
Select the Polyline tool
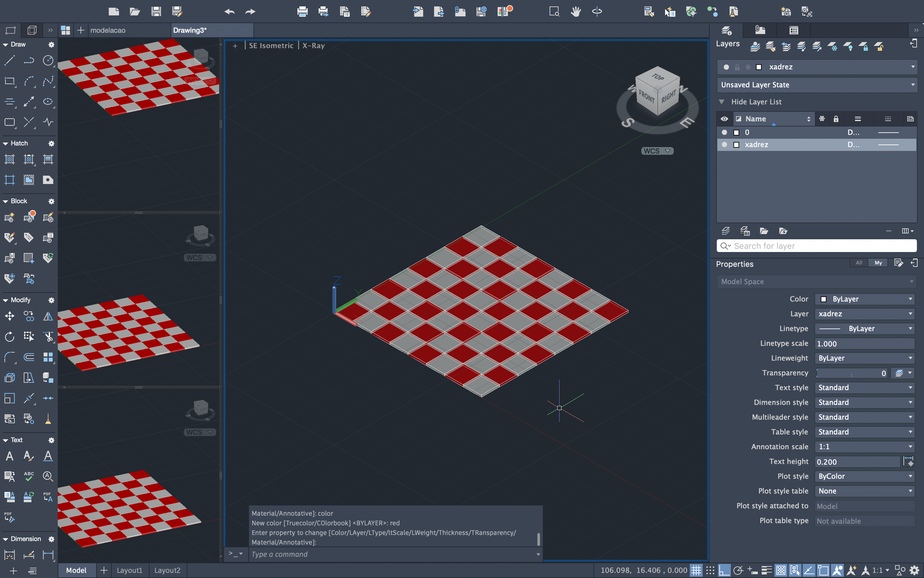[29, 60]
